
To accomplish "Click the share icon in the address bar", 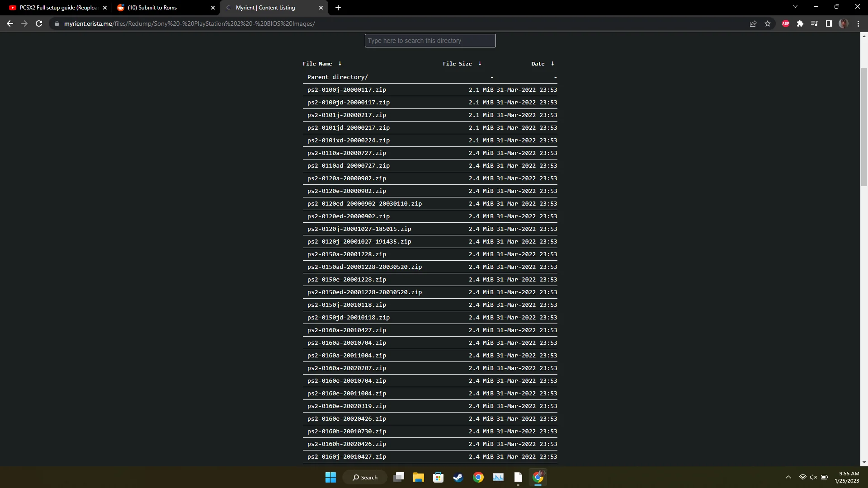I will coord(753,23).
